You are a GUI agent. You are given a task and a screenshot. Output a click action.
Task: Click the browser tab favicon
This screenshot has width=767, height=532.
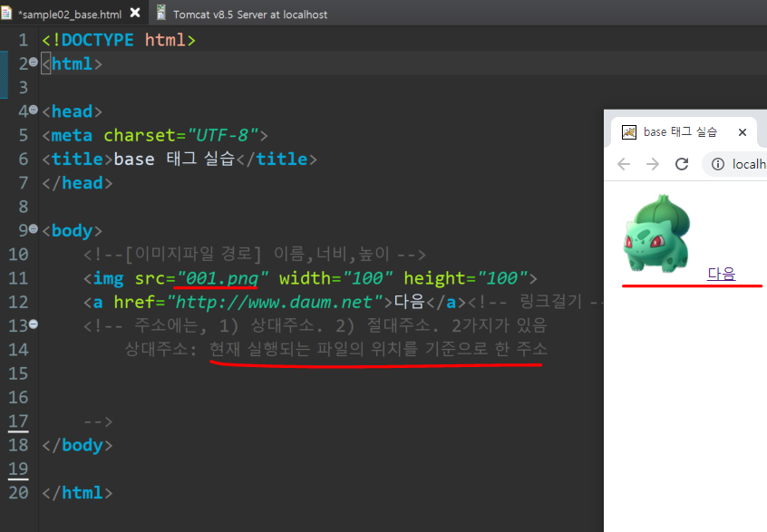click(628, 132)
